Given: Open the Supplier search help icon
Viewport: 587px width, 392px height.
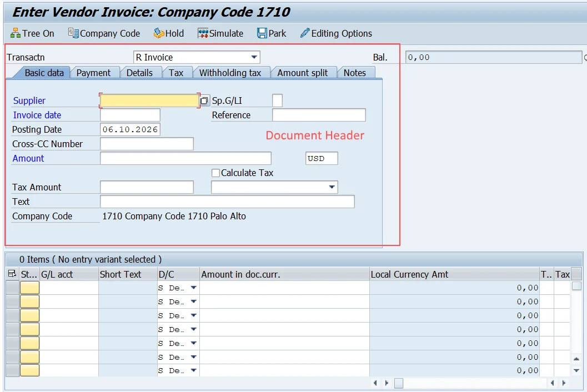Looking at the screenshot, I should coord(204,100).
